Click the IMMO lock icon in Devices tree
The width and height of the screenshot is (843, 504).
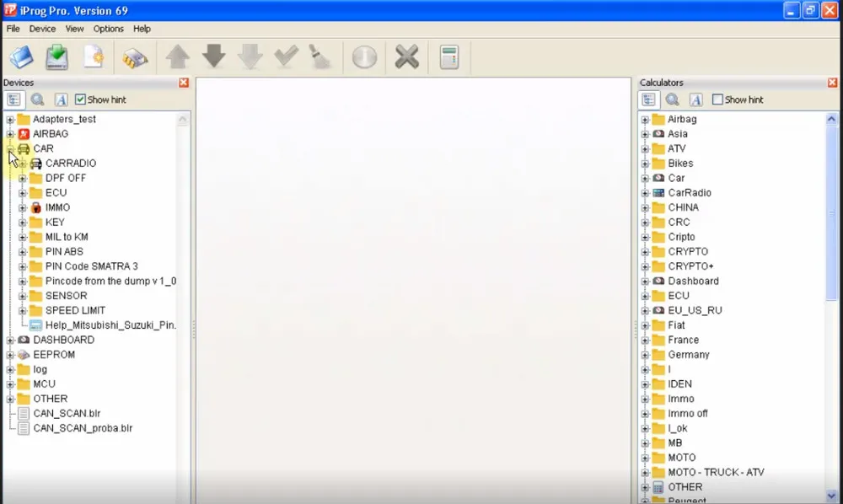click(36, 207)
